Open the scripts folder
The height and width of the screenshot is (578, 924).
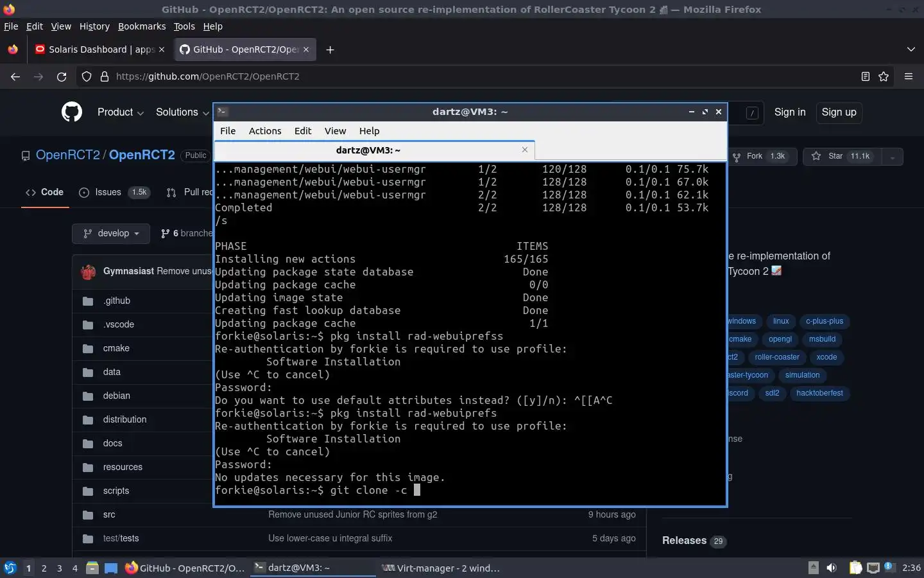pos(116,491)
